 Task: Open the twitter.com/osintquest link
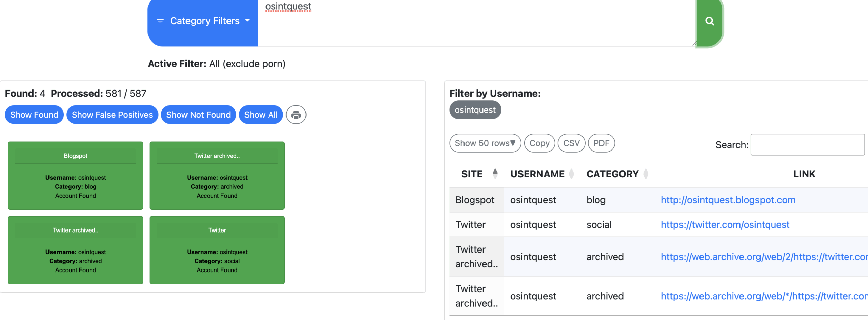(x=725, y=225)
